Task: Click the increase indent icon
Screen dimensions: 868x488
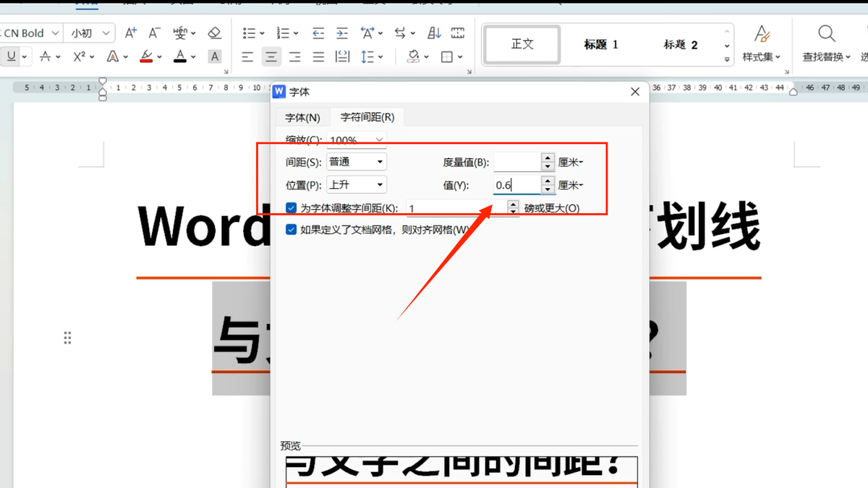Action: [342, 33]
